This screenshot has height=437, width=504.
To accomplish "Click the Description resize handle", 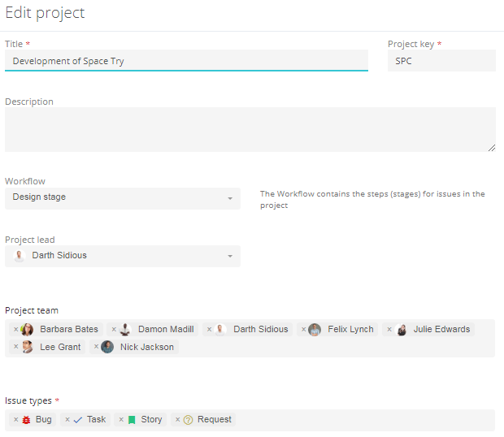I will point(492,148).
